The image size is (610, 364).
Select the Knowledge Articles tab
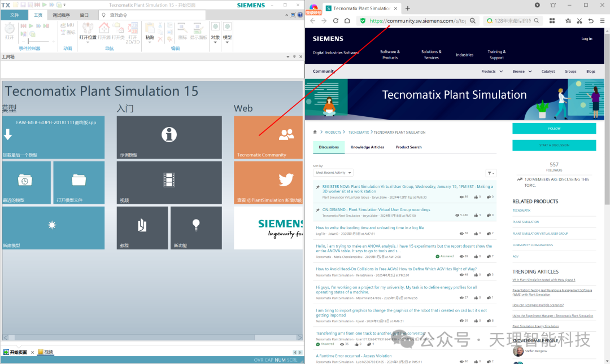367,147
